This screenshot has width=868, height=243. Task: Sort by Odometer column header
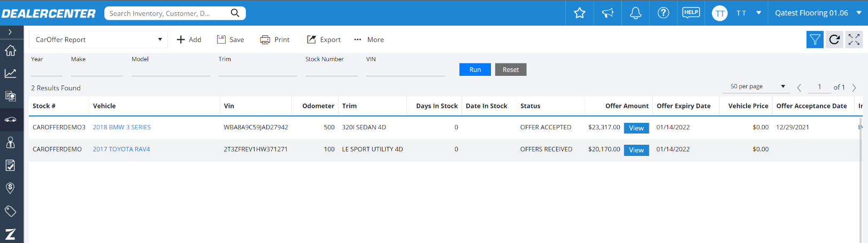tap(318, 106)
